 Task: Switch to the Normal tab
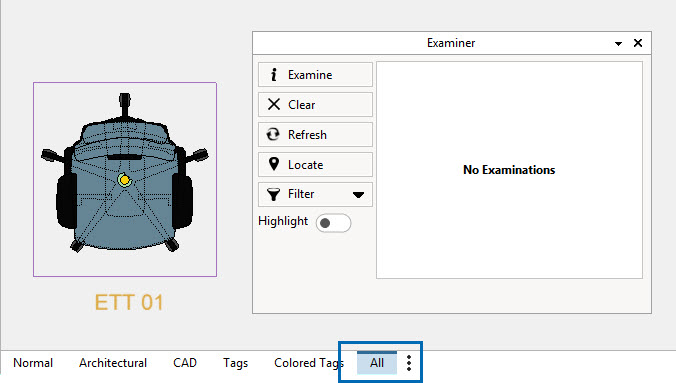click(33, 363)
